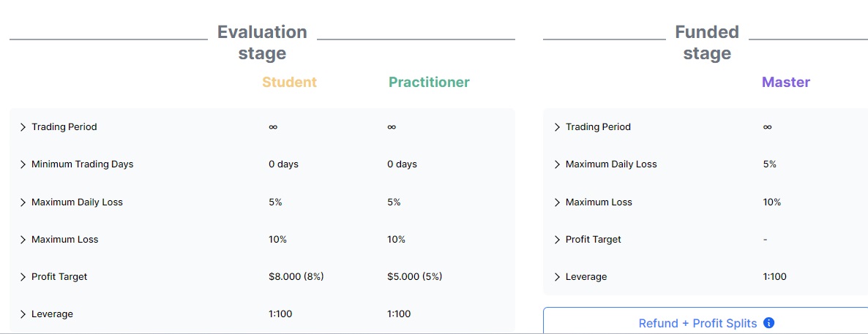Expand the Funded stage Trading Period chevron
868x334 pixels.
(x=557, y=127)
